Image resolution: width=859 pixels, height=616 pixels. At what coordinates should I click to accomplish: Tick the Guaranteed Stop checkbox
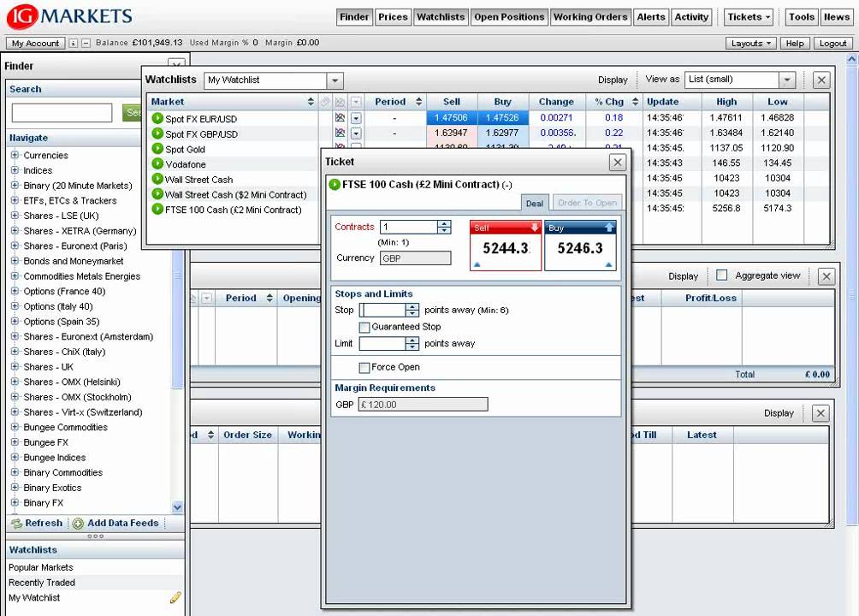pyautogui.click(x=364, y=327)
